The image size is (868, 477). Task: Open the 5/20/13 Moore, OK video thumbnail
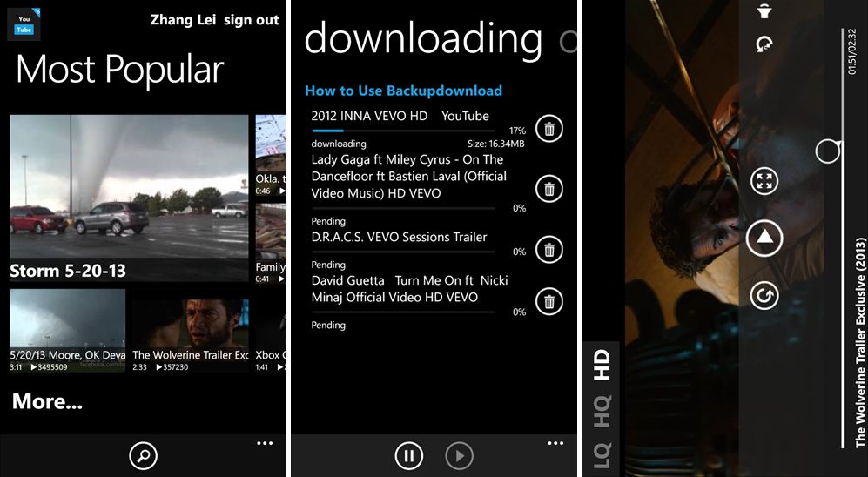click(68, 331)
